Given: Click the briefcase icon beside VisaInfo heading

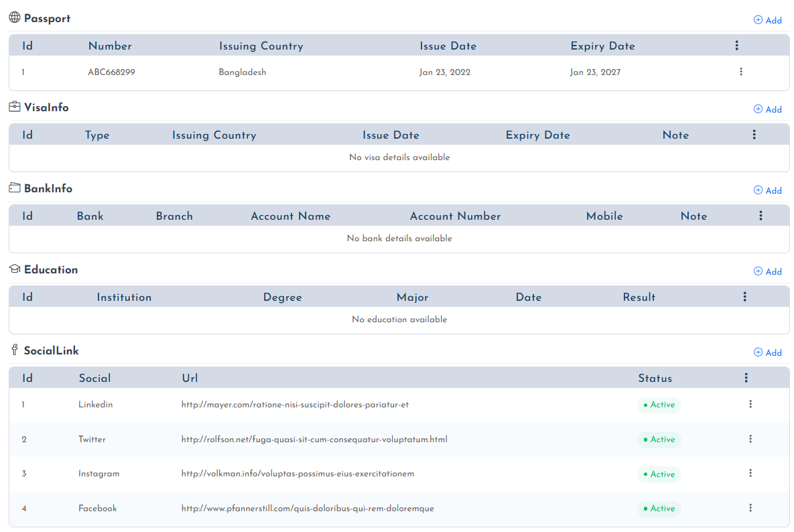Looking at the screenshot, I should 13,107.
